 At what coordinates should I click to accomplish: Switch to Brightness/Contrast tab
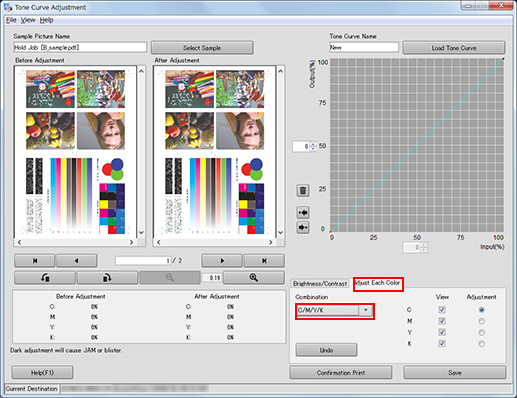pyautogui.click(x=320, y=284)
